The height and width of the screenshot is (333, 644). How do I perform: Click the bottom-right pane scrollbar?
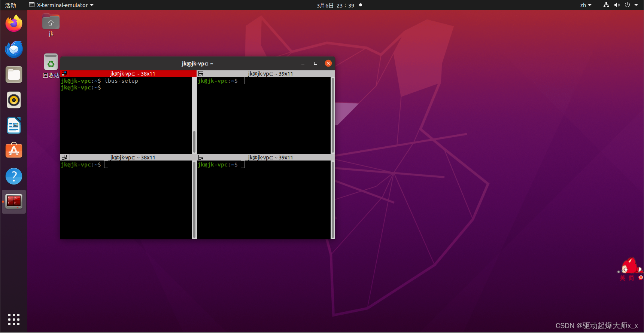tap(332, 199)
